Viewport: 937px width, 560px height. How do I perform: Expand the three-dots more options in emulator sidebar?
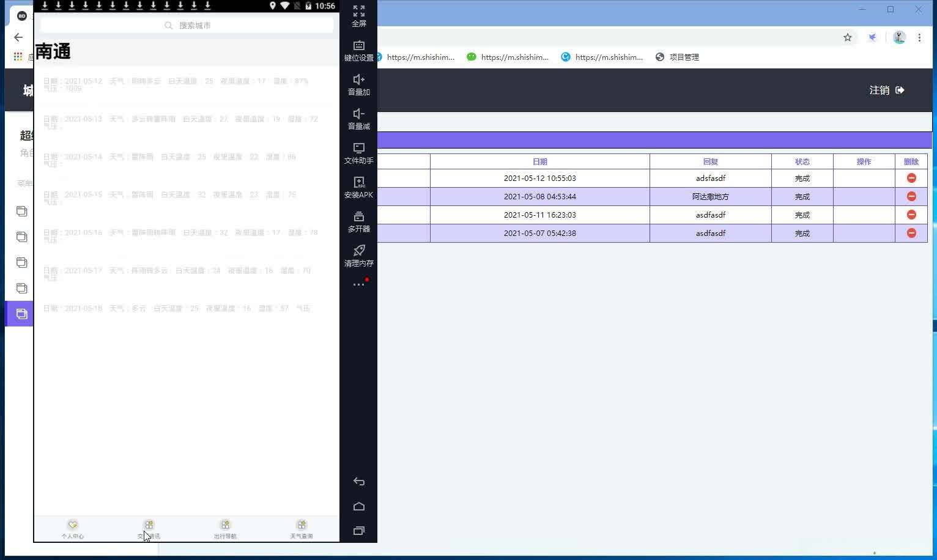click(x=359, y=284)
